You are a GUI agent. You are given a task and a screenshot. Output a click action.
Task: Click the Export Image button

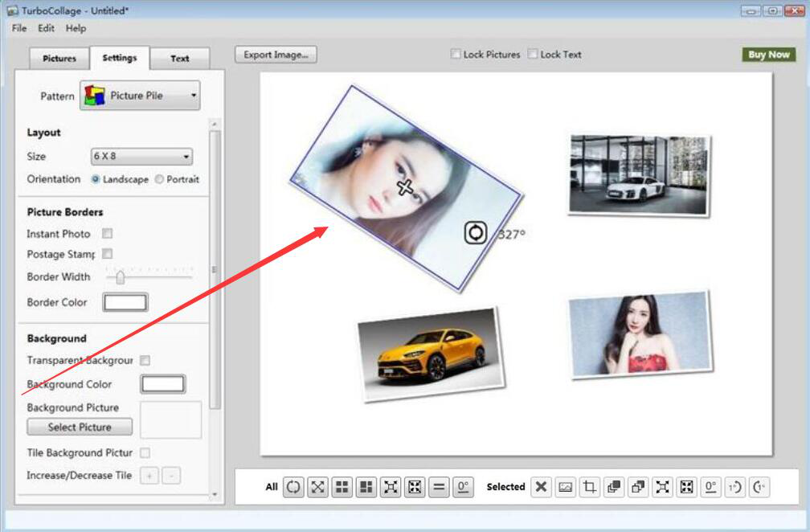point(276,55)
